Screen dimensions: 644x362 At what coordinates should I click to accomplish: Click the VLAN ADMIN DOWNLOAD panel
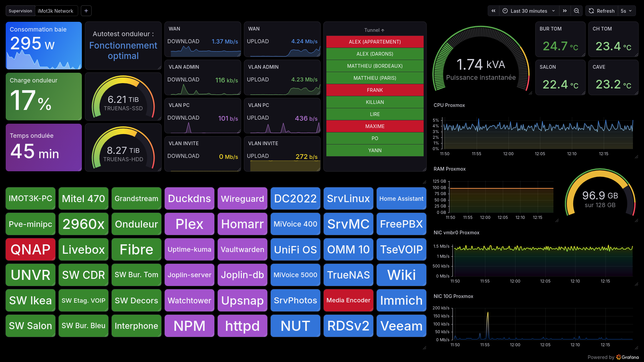click(203, 77)
